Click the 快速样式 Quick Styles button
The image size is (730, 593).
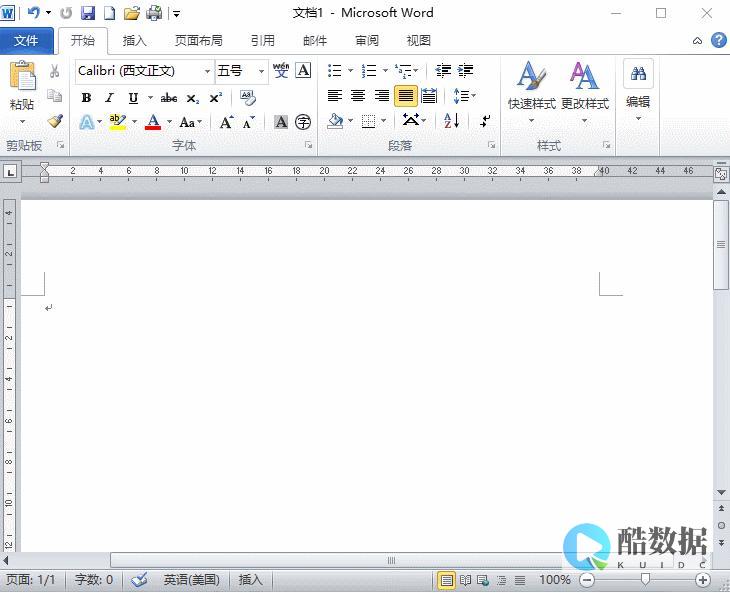(x=532, y=92)
